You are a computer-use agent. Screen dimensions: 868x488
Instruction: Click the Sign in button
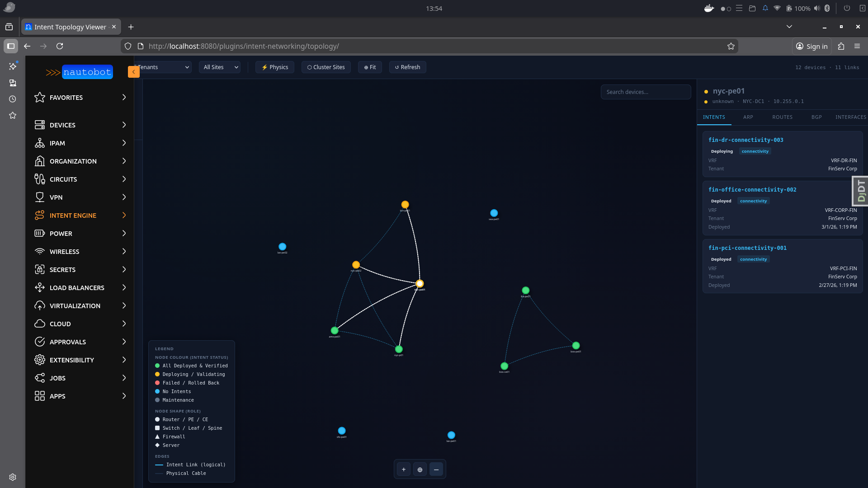[811, 46]
